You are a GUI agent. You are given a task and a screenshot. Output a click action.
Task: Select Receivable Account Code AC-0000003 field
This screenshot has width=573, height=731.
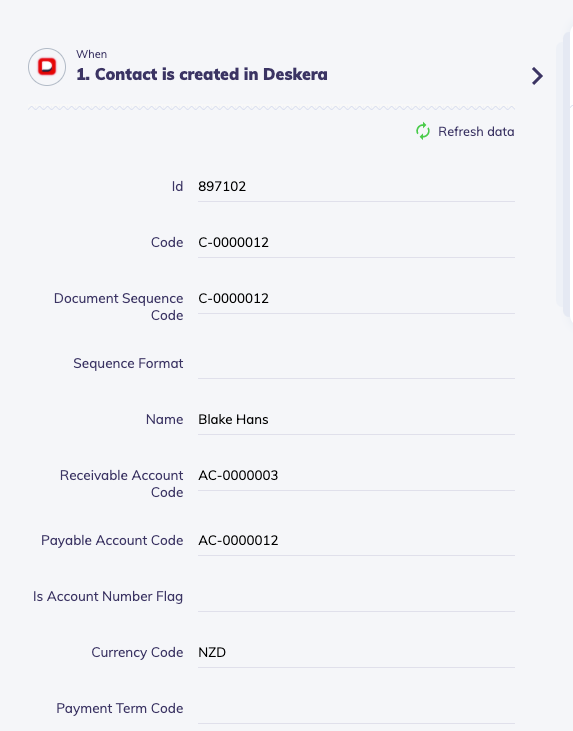[356, 476]
